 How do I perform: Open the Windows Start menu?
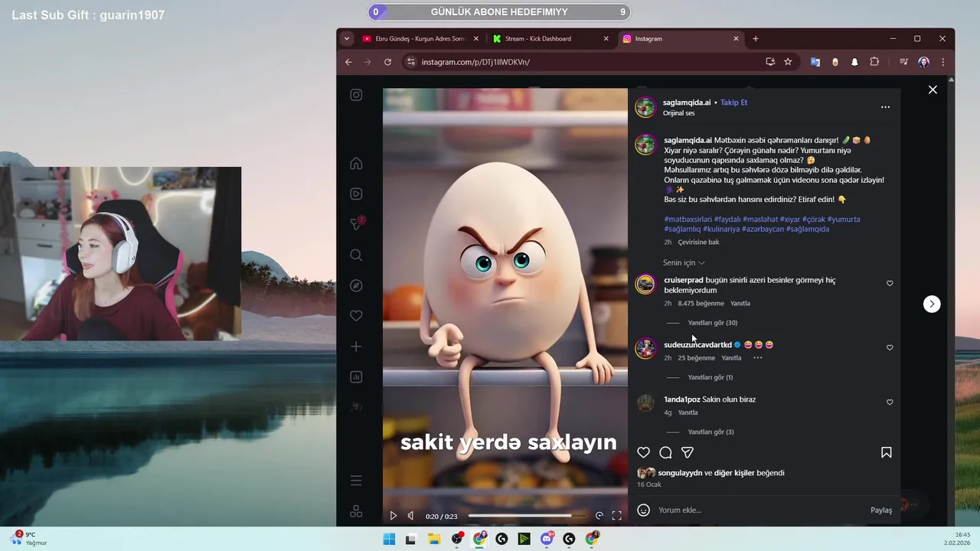click(x=389, y=539)
